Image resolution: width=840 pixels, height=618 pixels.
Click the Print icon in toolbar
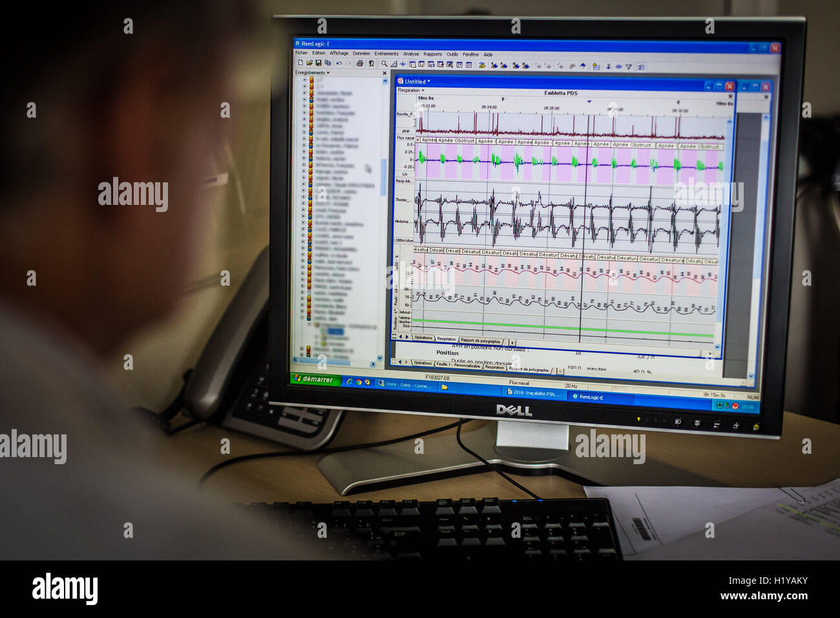pos(360,63)
